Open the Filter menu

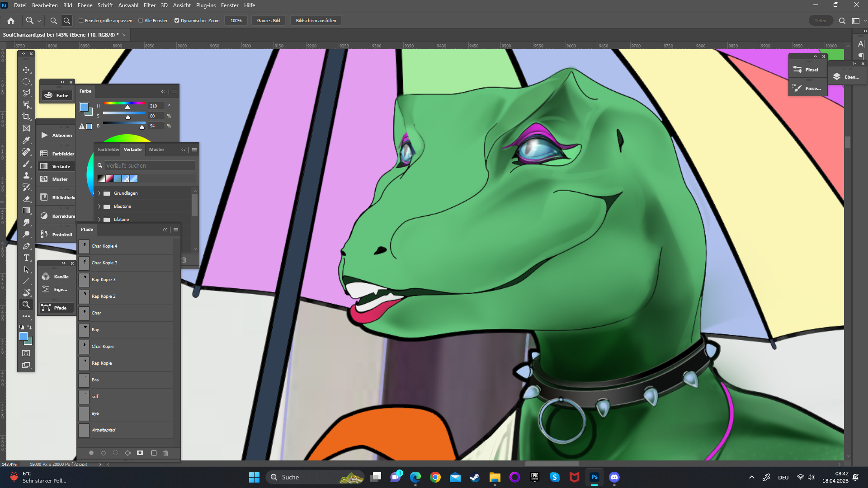(149, 5)
